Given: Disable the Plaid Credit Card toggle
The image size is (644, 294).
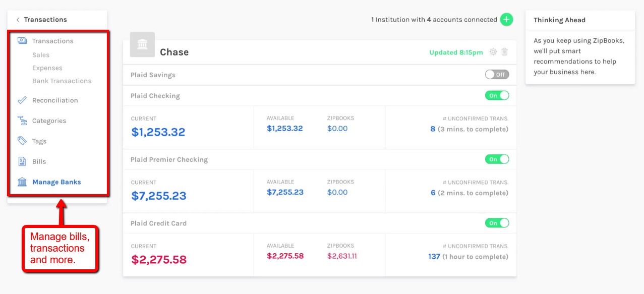Looking at the screenshot, I should [x=497, y=223].
